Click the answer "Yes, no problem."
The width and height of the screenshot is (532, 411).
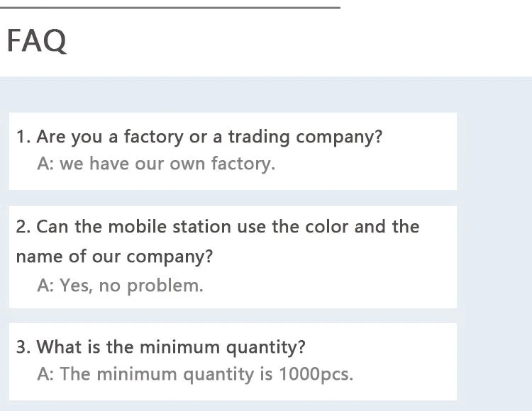[120, 286]
